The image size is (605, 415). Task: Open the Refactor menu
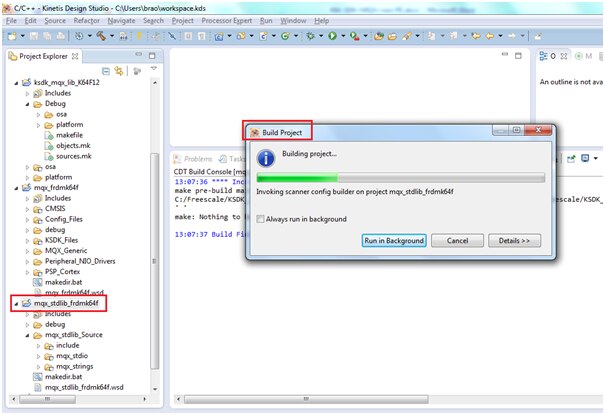point(86,21)
